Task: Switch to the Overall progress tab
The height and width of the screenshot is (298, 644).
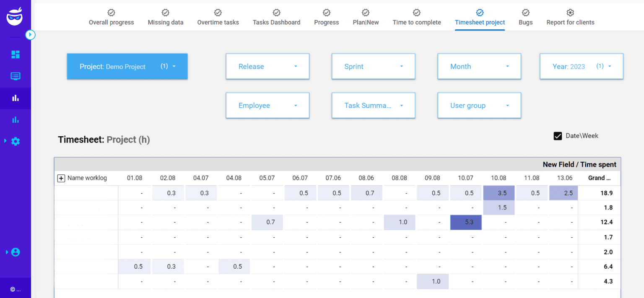Action: (111, 17)
